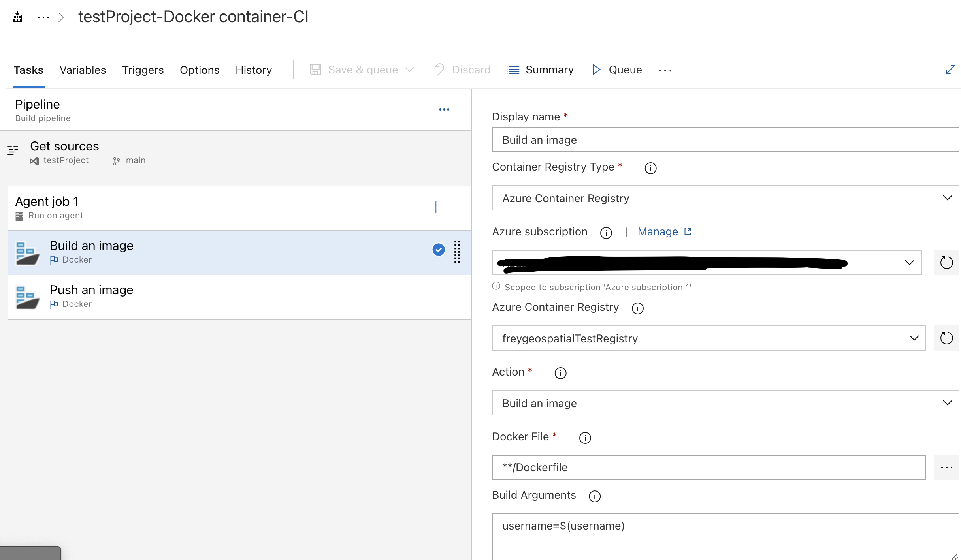Image resolution: width=961 pixels, height=560 pixels.
Task: Show info for Azure Container Registry
Action: click(x=637, y=308)
